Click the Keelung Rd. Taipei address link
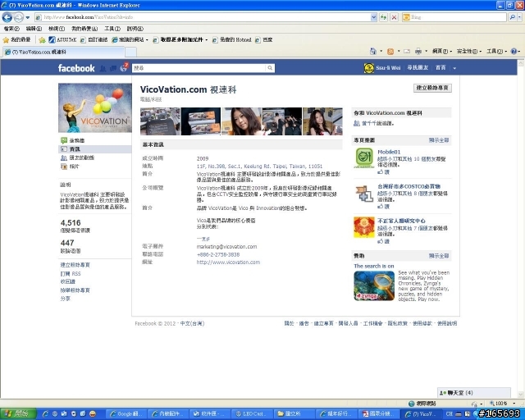This screenshot has height=420, width=525. click(259, 167)
